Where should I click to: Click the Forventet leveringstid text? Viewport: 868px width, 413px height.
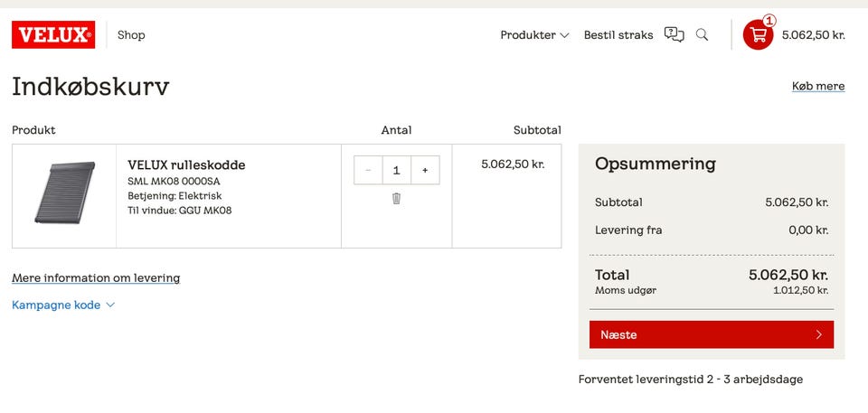point(690,380)
